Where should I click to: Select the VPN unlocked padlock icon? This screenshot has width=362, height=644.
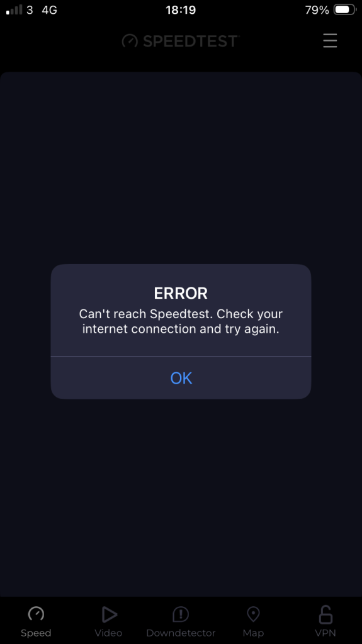[325, 614]
